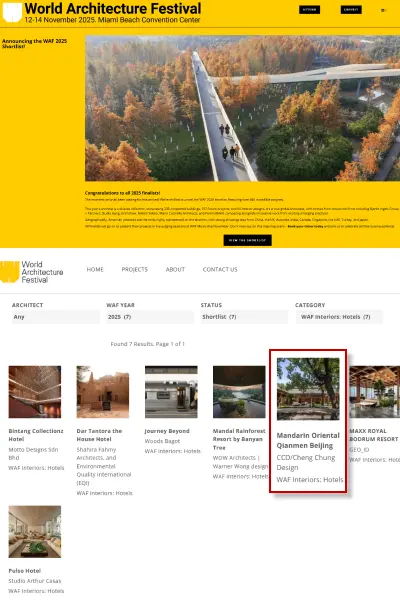Expand the Status dropdown showing Shortlist

[x=244, y=317]
